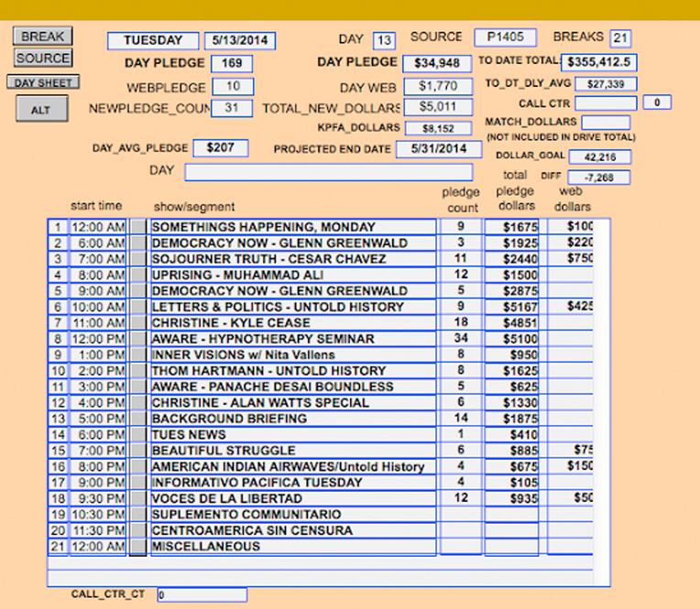The image size is (700, 609).
Task: Click the date field showing 5/13/2014
Action: [x=240, y=41]
